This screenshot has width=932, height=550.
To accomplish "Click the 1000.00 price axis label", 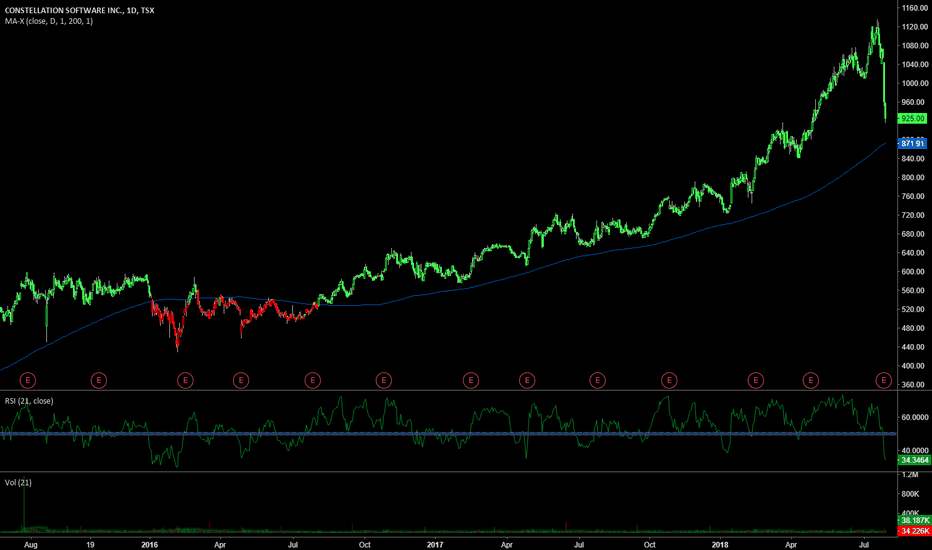I will [914, 83].
